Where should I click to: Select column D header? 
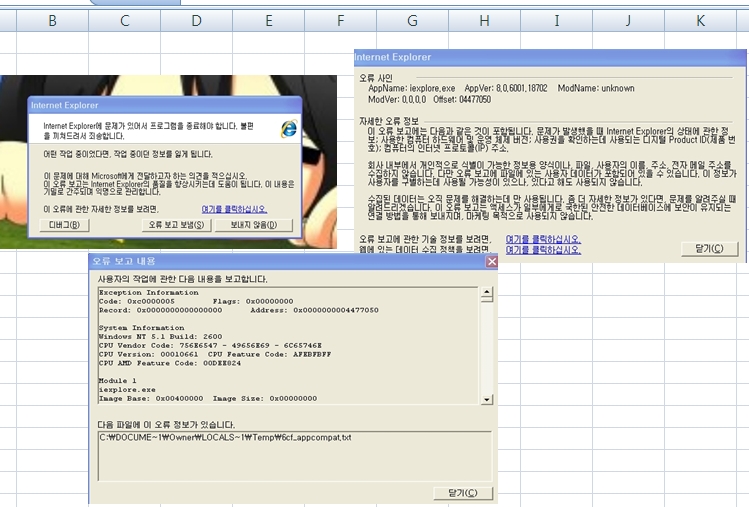pos(197,21)
